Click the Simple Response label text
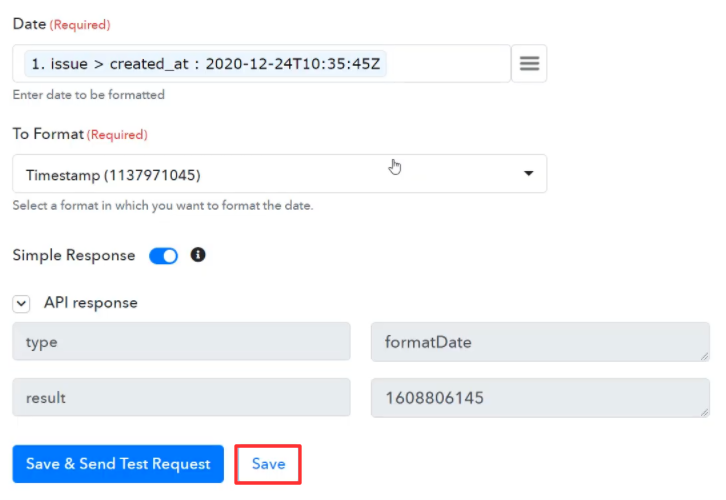726x500 pixels. (74, 256)
